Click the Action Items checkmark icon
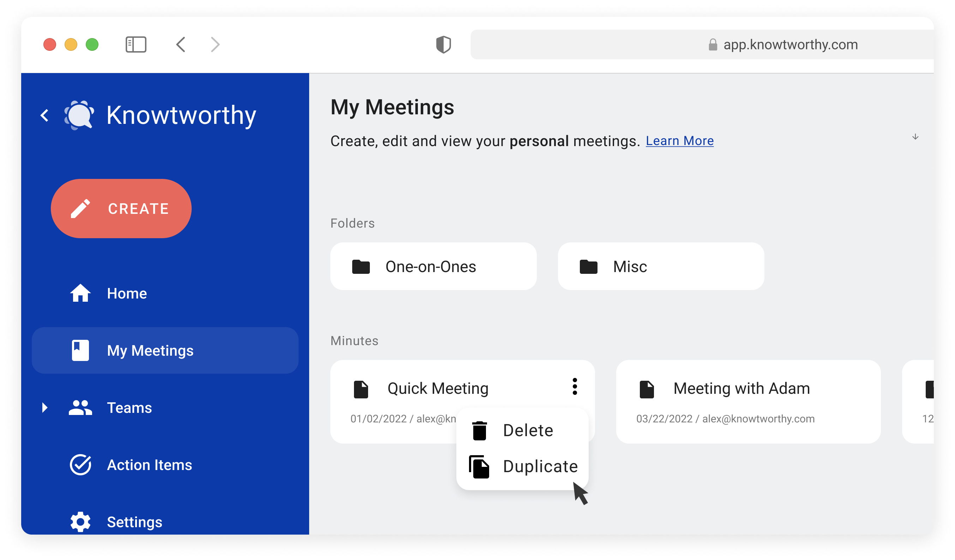The width and height of the screenshot is (955, 560). 80,465
